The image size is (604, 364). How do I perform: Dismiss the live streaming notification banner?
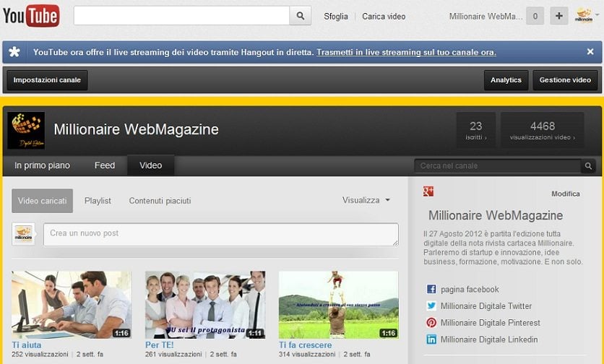pos(590,52)
